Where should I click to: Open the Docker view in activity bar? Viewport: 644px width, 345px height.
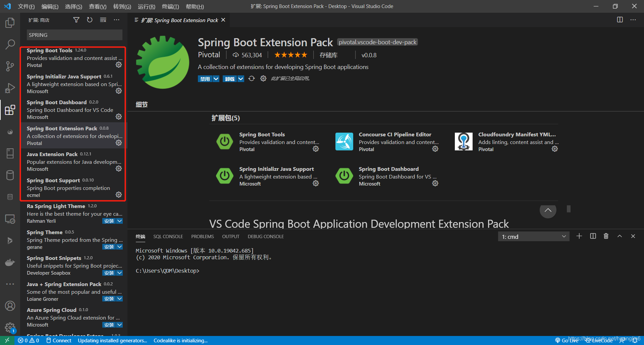[x=10, y=262]
